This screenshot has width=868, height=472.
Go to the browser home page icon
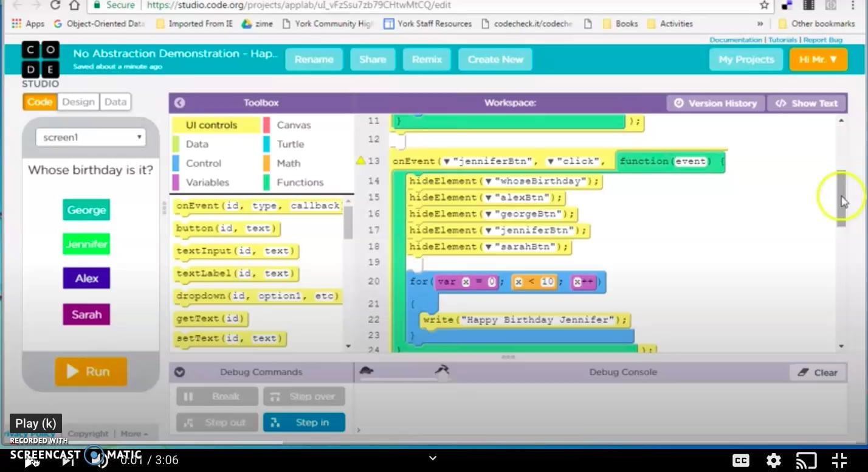click(x=74, y=5)
